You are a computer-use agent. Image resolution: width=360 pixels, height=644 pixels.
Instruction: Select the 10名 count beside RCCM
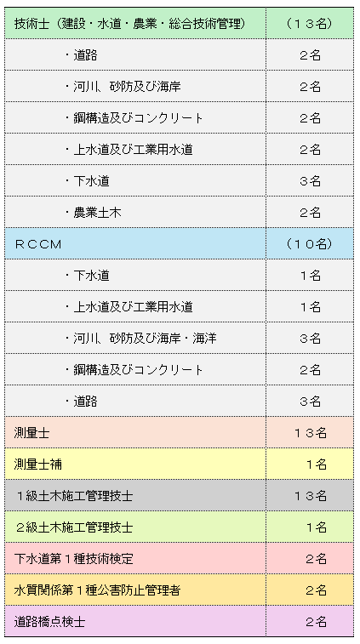pyautogui.click(x=310, y=244)
